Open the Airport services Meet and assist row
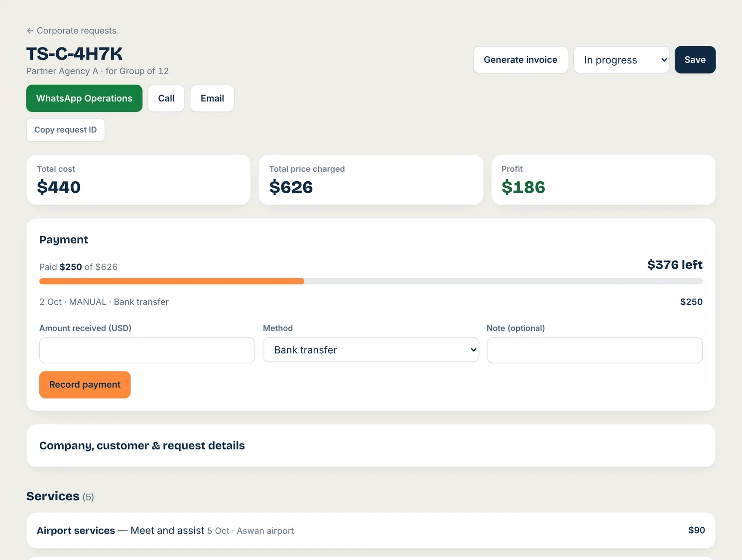The image size is (742, 560). [x=371, y=531]
